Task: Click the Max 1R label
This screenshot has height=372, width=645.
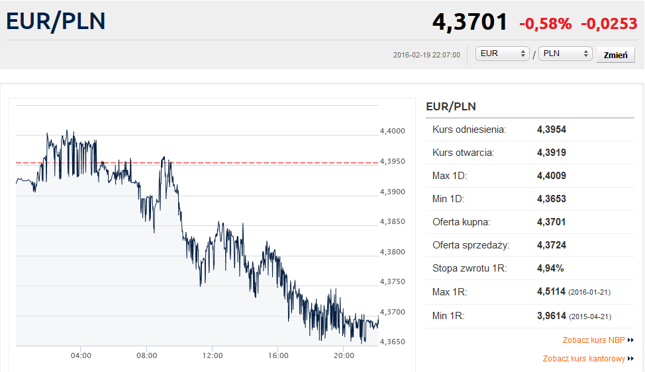Action: tap(450, 292)
